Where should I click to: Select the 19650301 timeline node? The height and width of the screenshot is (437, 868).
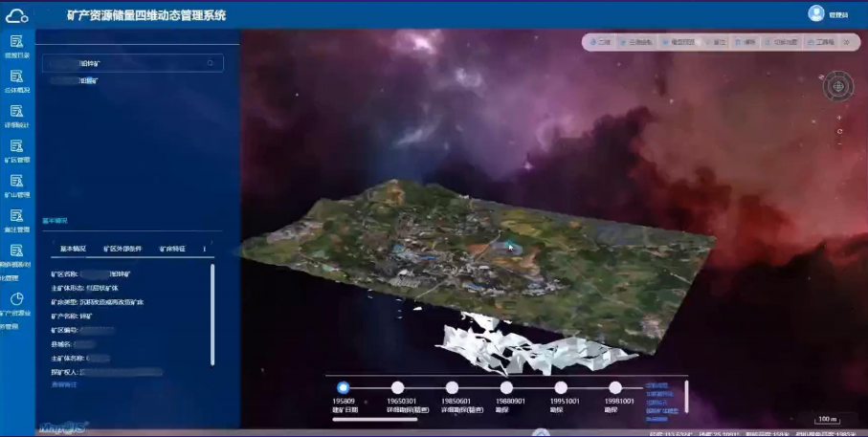[397, 388]
